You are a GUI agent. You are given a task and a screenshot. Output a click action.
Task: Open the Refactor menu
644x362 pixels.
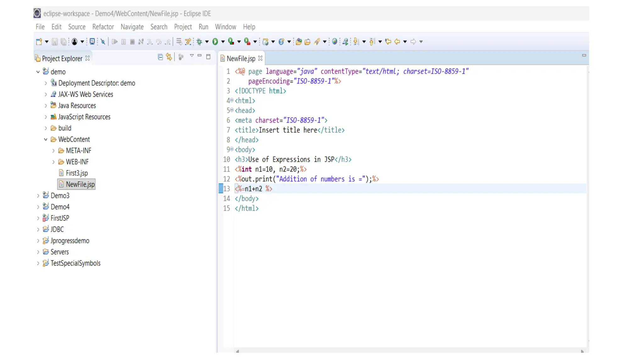point(103,27)
